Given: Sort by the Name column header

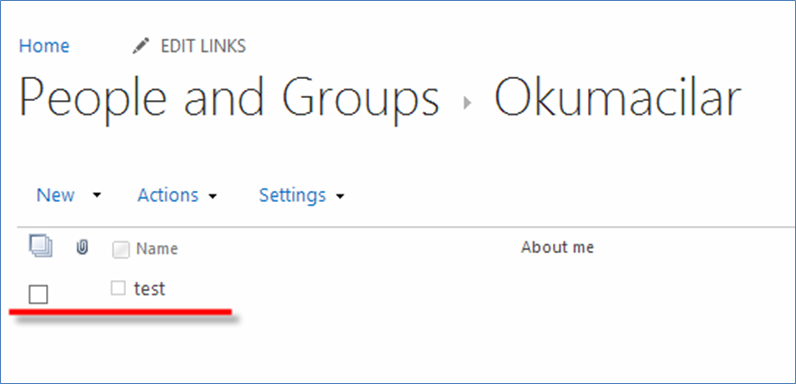Looking at the screenshot, I should pyautogui.click(x=157, y=249).
